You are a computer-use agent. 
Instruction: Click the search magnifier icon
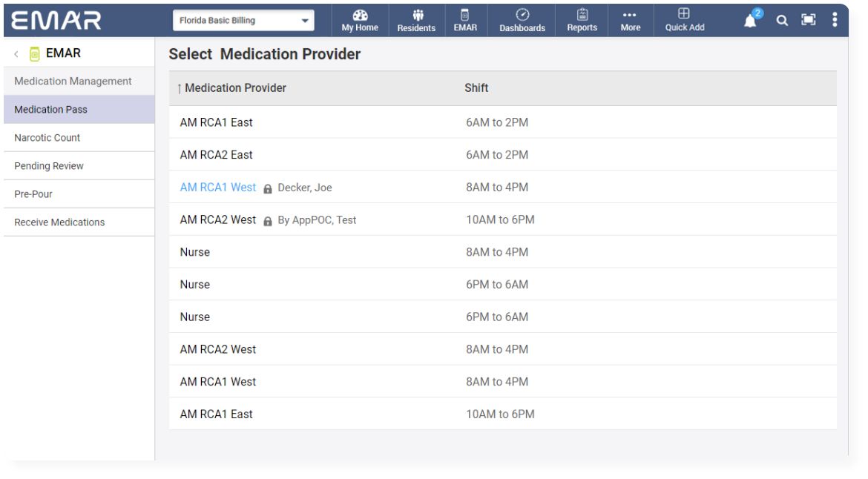pos(782,22)
